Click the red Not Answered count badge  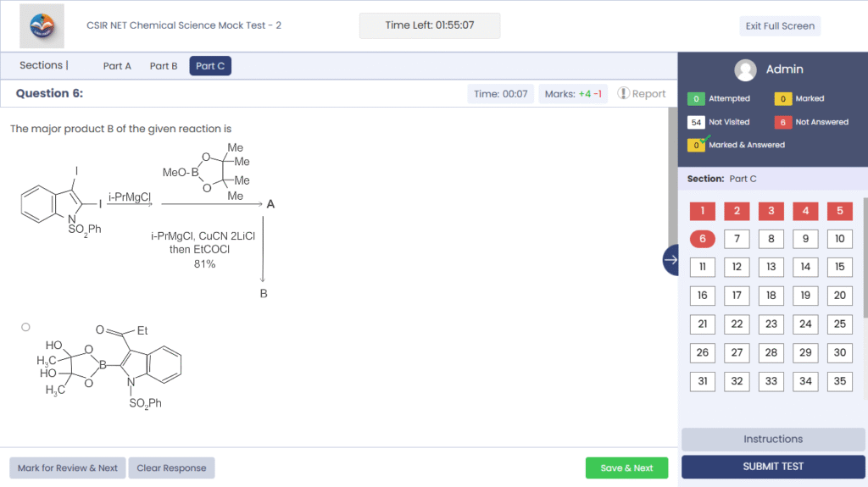(x=782, y=122)
